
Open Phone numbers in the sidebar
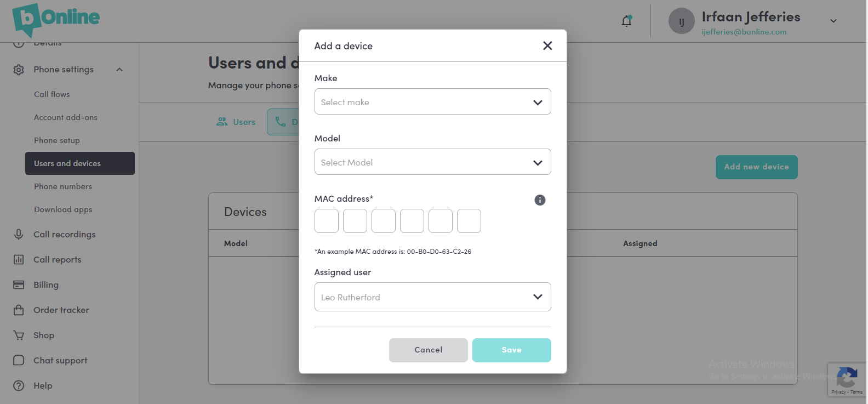(x=63, y=186)
